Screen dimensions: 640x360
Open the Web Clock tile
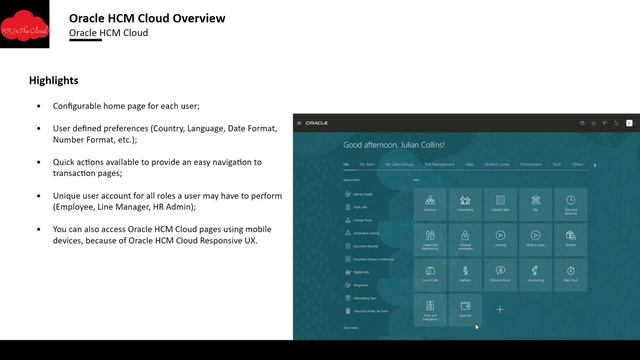coord(571,274)
